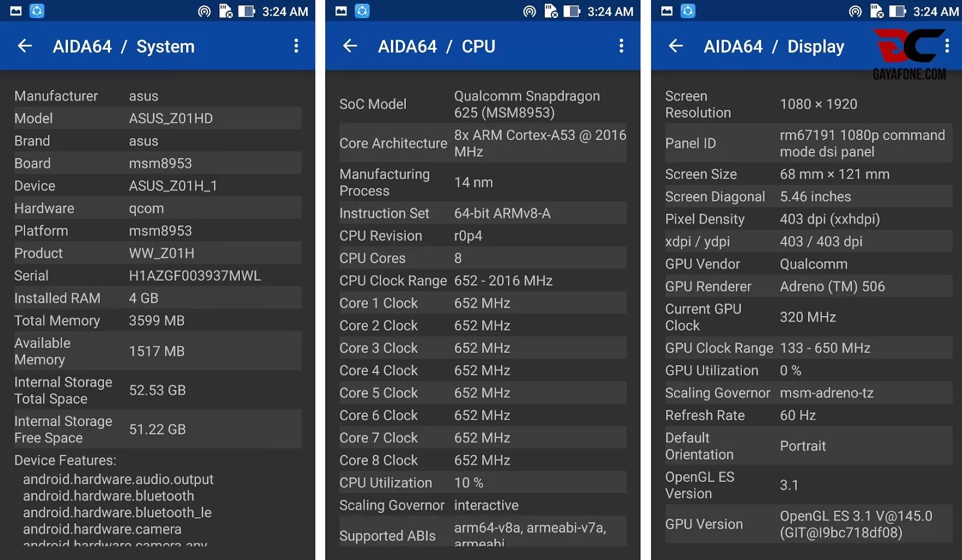Viewport: 962px width, 560px height.
Task: Select the Manufacturing Process value 14 nm
Action: point(473,182)
